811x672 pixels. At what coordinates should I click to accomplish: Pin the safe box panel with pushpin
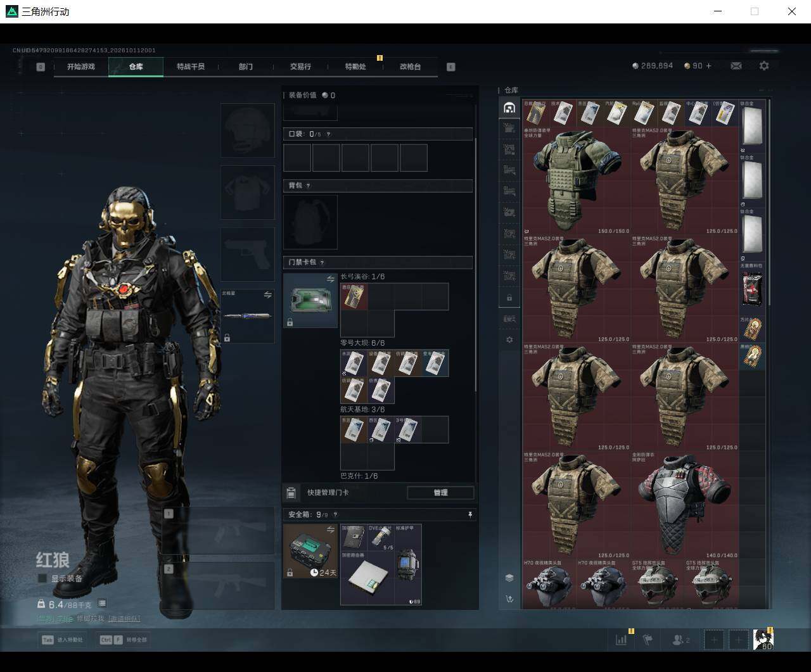(470, 515)
